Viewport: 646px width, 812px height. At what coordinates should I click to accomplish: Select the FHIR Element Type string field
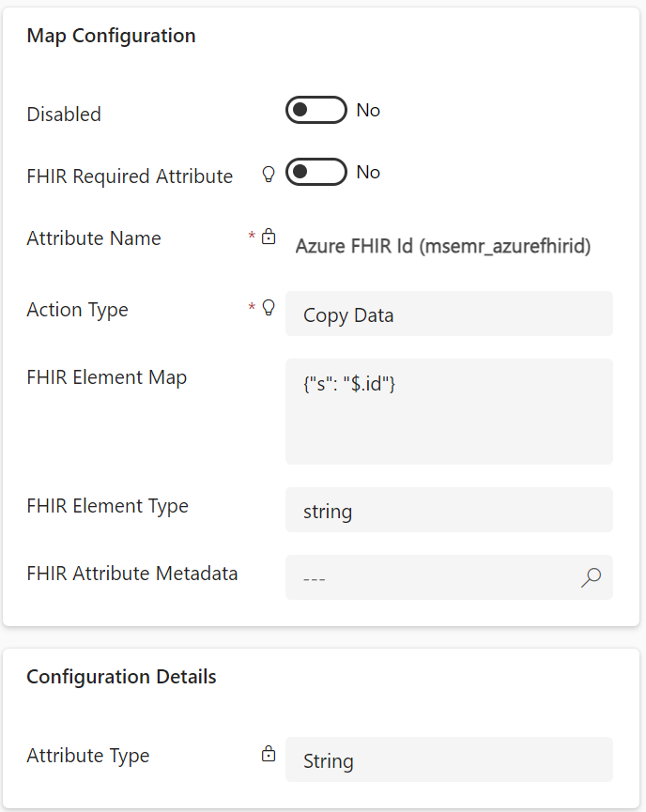[449, 511]
